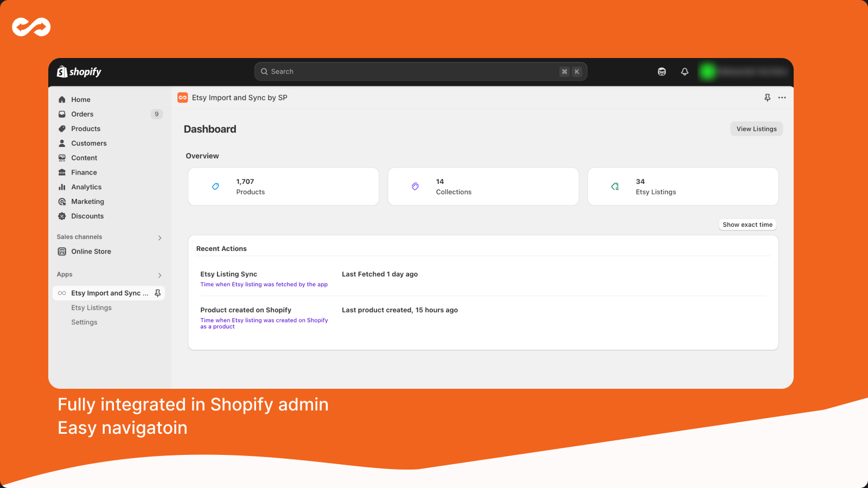This screenshot has width=868, height=488.
Task: Click the Last Fetched 1 day ago entry
Action: (379, 274)
